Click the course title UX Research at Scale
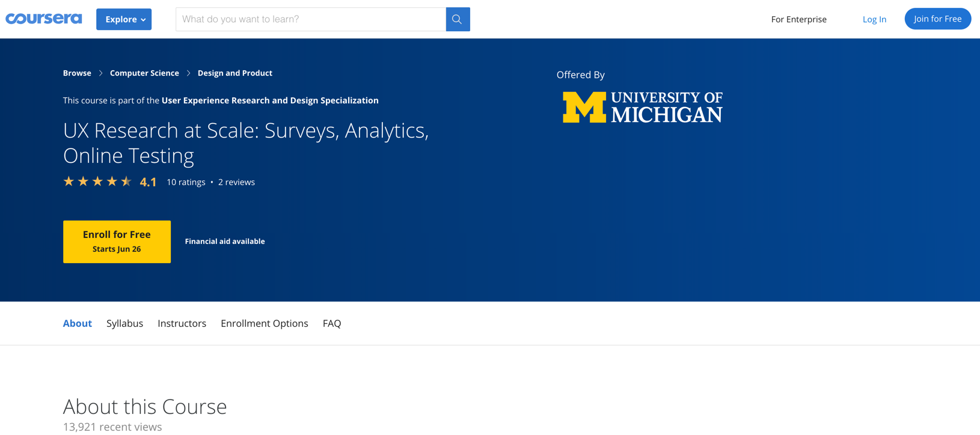This screenshot has height=435, width=980. point(246,142)
